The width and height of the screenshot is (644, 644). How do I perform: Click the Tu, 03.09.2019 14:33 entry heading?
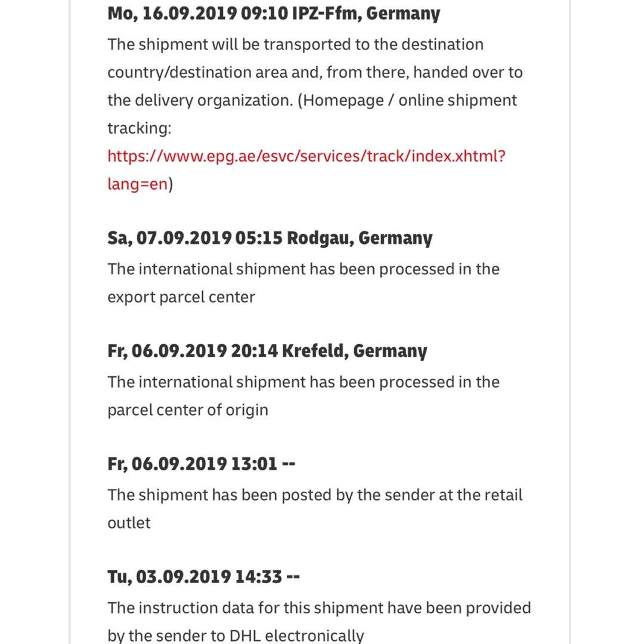click(203, 577)
